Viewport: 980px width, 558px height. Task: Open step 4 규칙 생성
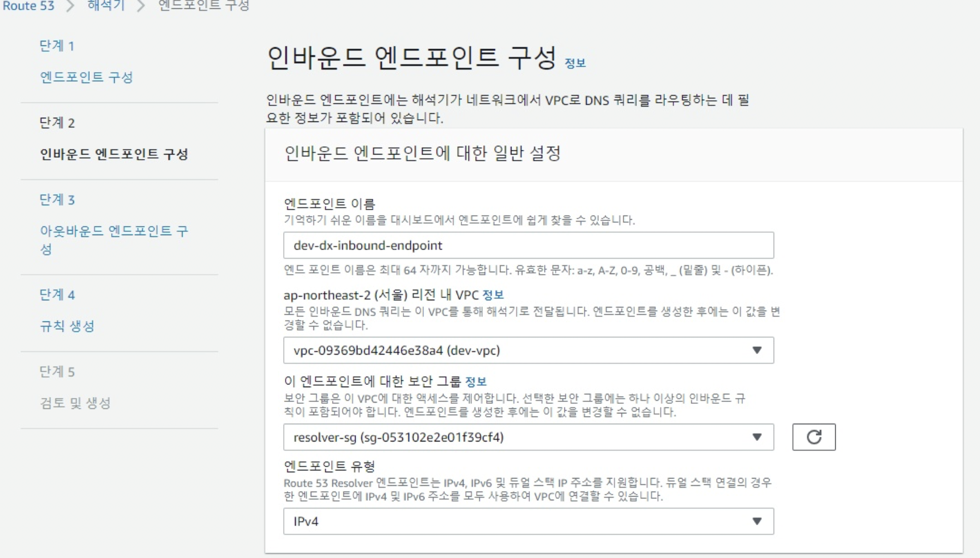(x=67, y=326)
